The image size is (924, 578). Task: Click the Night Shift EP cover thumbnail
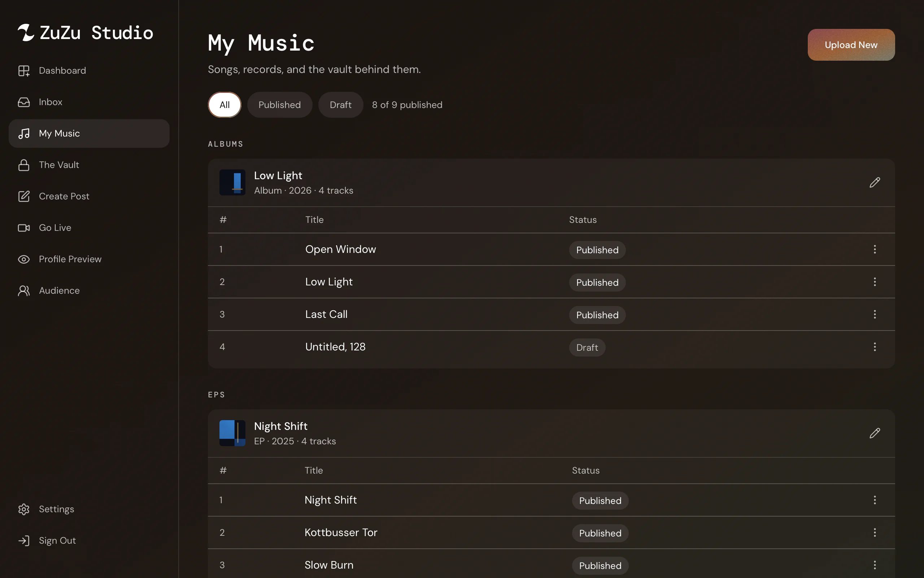coord(232,433)
